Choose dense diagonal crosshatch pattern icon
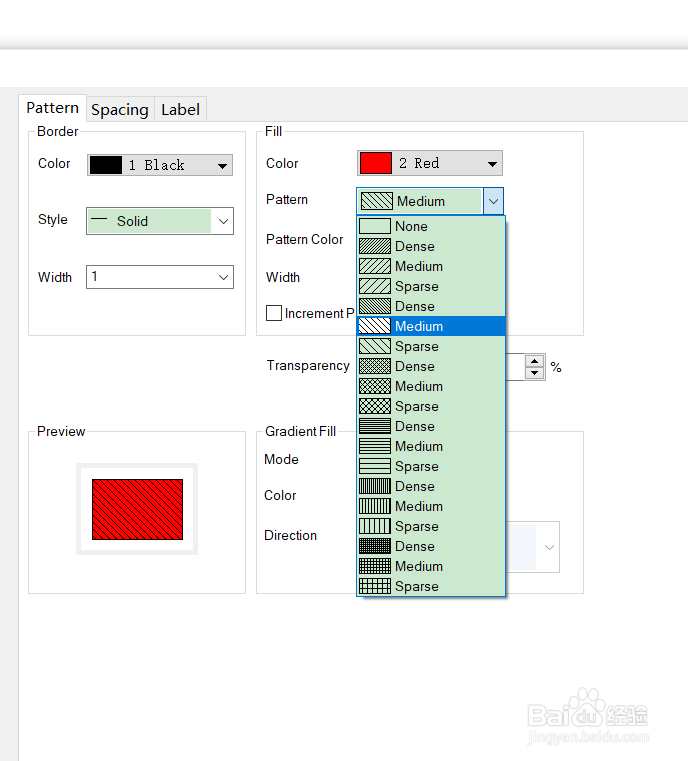 click(375, 366)
